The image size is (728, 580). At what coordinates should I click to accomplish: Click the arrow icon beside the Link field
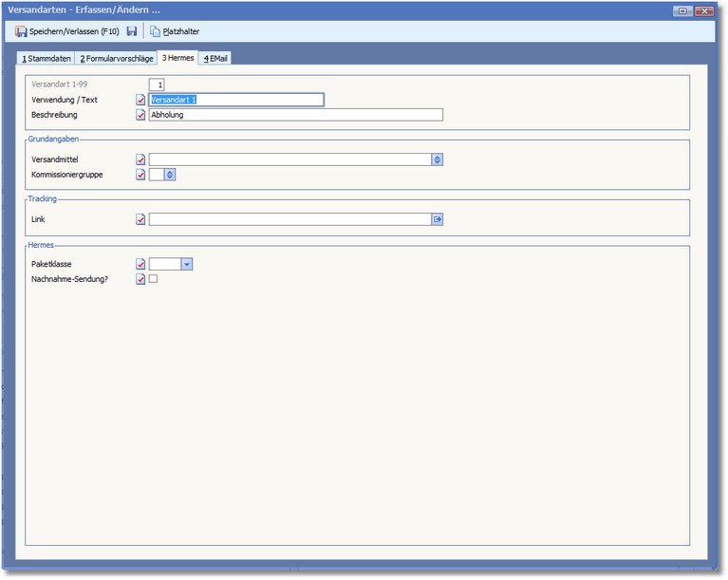pos(438,219)
